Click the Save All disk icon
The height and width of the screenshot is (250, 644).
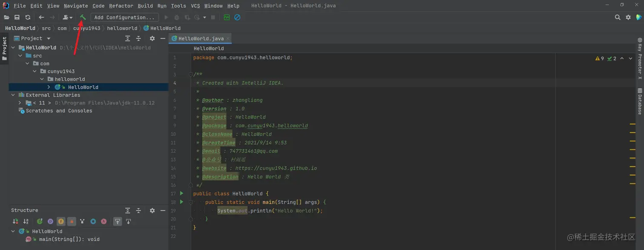[17, 17]
